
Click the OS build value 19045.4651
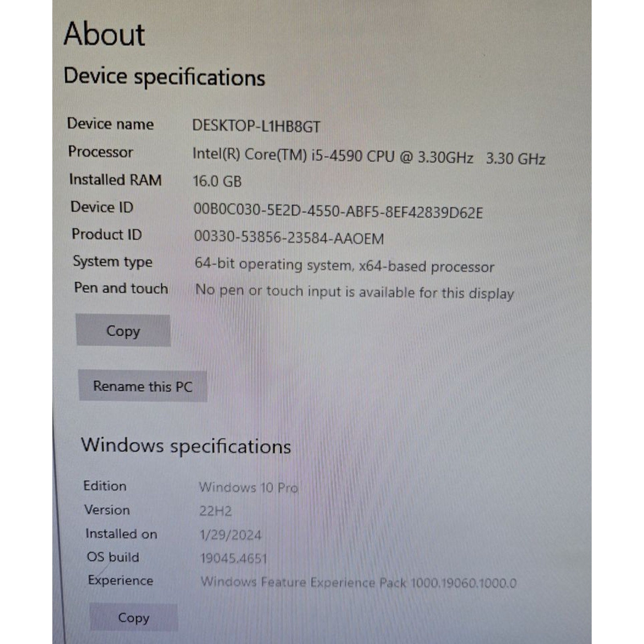(234, 558)
